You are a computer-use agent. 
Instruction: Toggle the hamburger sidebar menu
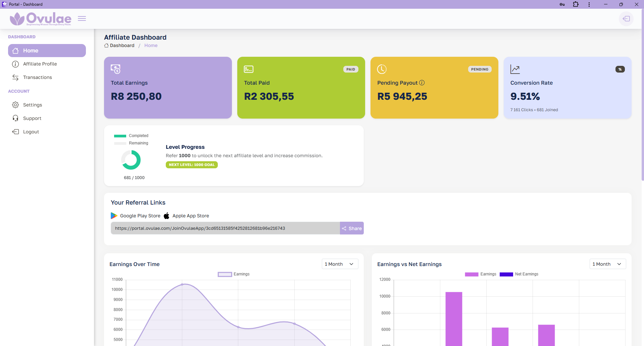(x=82, y=19)
